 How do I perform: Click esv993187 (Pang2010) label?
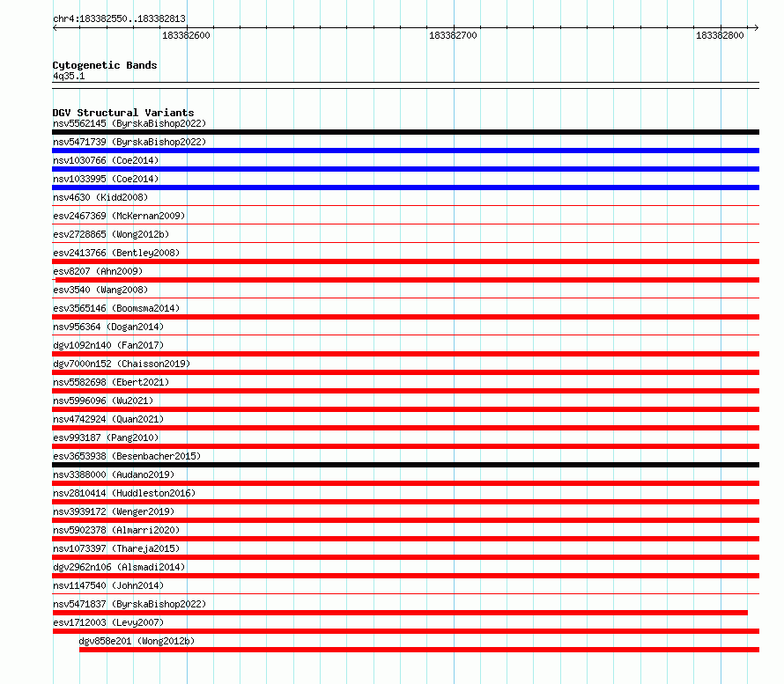(106, 438)
